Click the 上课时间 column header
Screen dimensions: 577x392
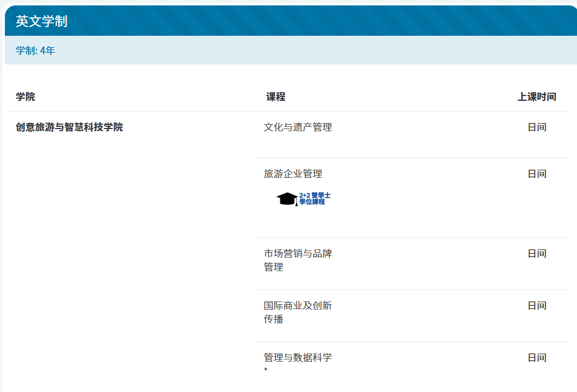coord(536,97)
